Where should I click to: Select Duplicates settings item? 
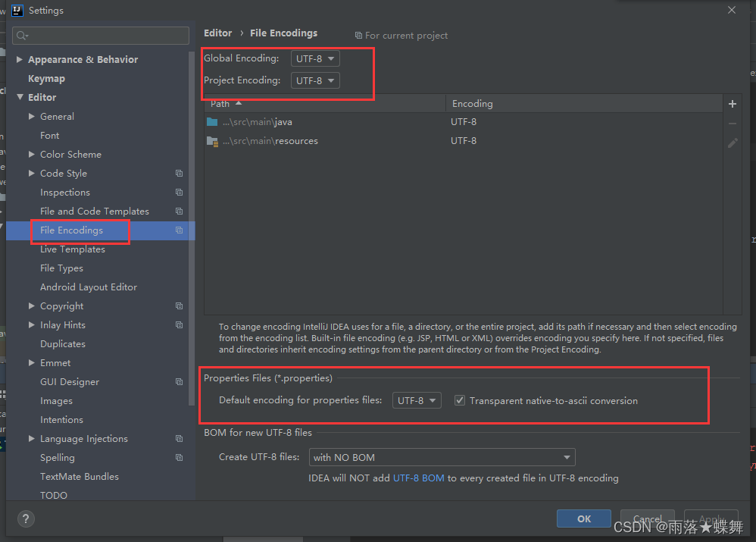click(63, 344)
